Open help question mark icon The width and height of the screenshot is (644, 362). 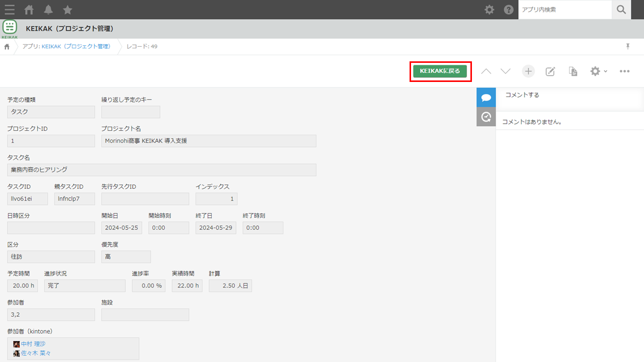pos(509,10)
